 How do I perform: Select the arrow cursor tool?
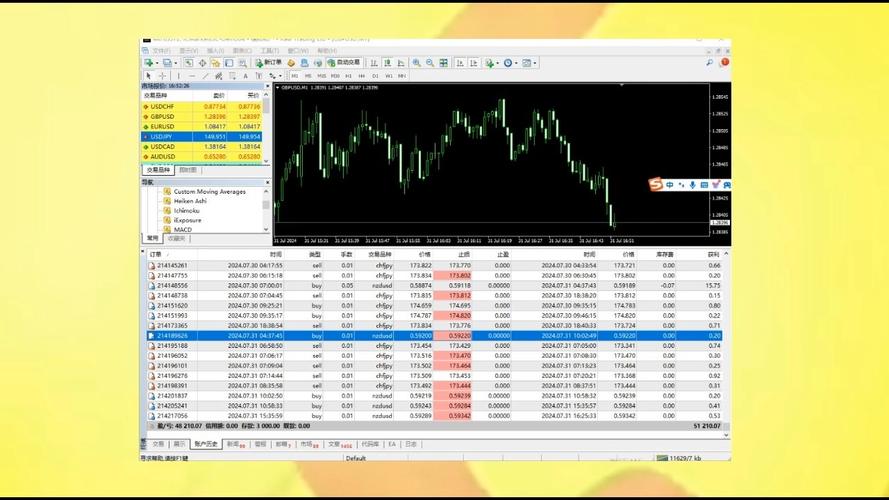click(x=149, y=76)
